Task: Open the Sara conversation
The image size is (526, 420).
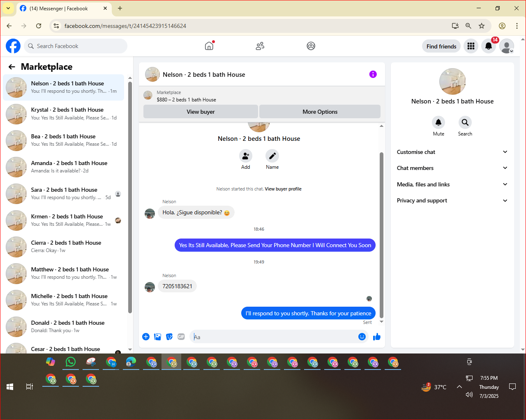Action: point(64,194)
